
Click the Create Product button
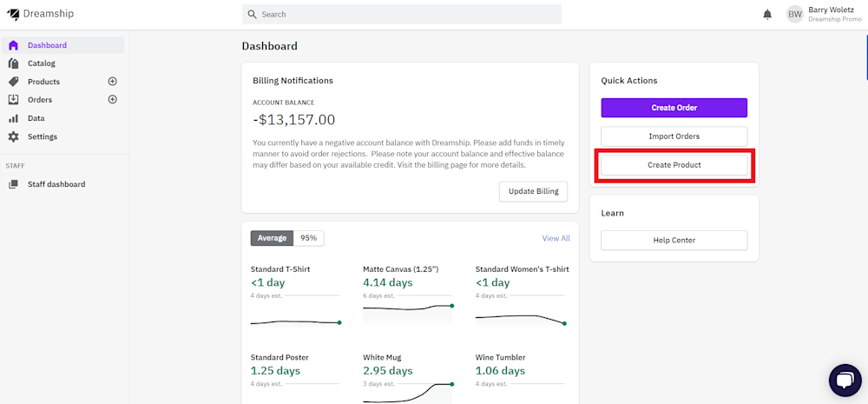(x=674, y=165)
